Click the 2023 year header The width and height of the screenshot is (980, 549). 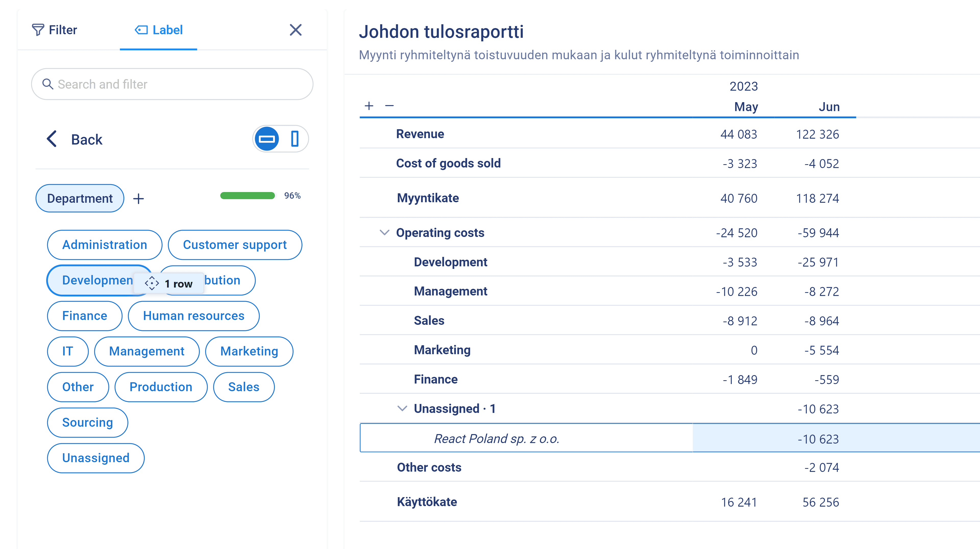click(744, 86)
